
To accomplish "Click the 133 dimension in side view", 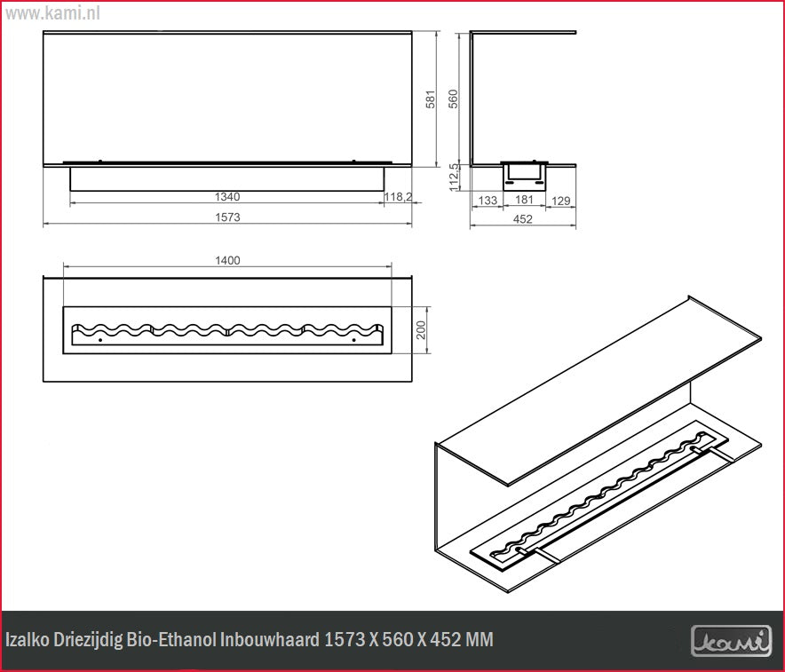I will click(x=487, y=202).
